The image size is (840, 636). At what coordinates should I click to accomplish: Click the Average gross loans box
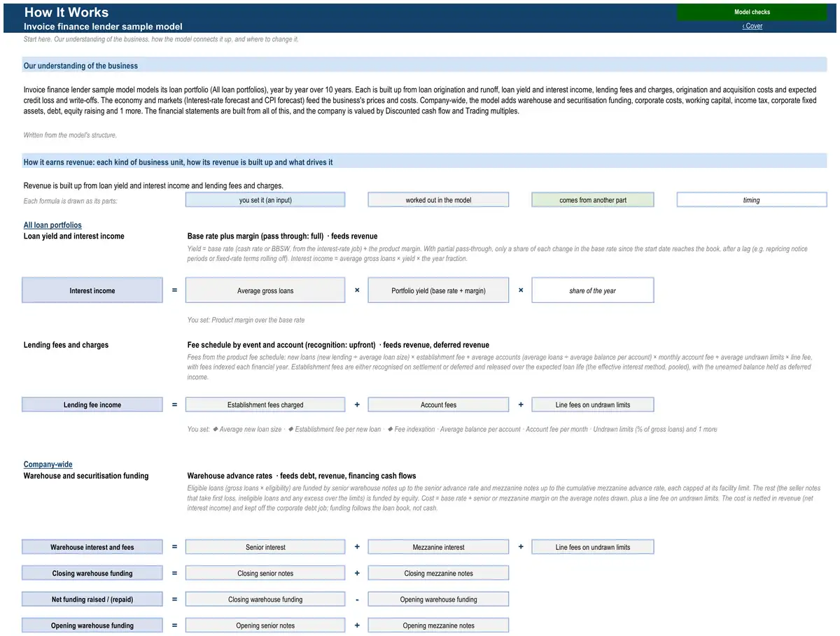click(x=265, y=290)
